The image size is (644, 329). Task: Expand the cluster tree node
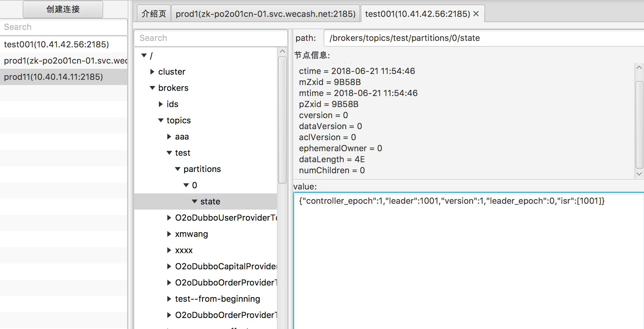[152, 72]
